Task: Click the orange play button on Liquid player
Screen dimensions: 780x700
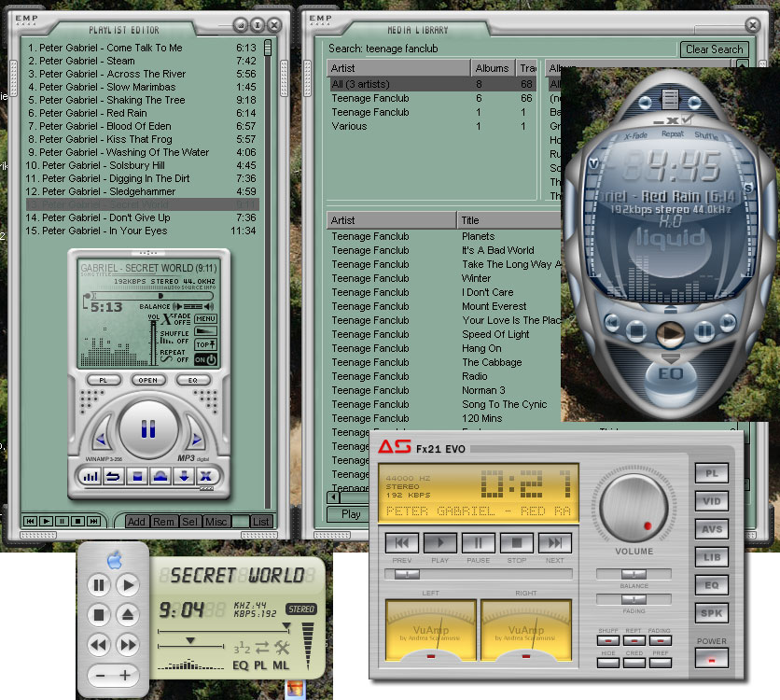Action: tap(670, 332)
